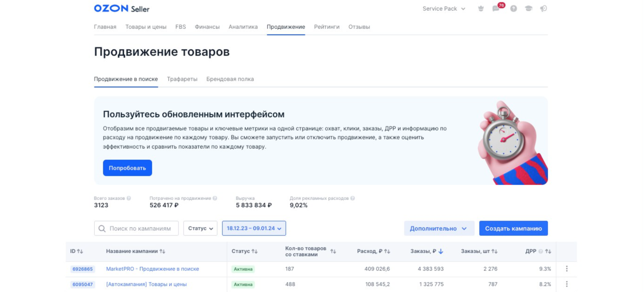Image resolution: width=644 pixels, height=292 pixels.
Task: Click the products count cell 488
Action: (x=290, y=284)
